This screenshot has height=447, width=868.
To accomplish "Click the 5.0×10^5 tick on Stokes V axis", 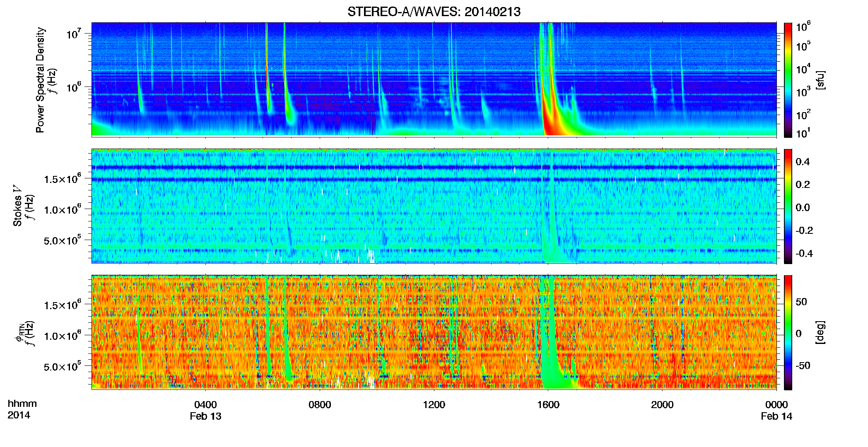I will point(62,240).
